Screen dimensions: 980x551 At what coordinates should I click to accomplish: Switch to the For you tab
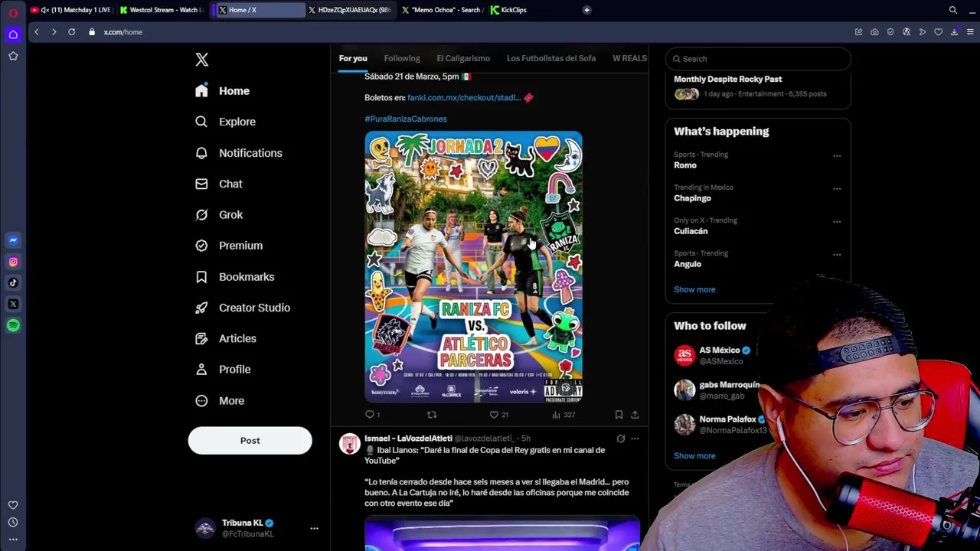click(x=353, y=58)
